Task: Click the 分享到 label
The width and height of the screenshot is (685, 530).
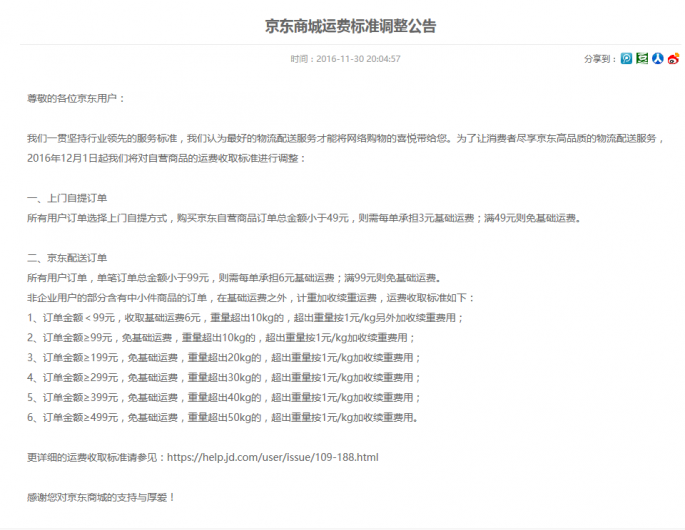Action: (601, 59)
